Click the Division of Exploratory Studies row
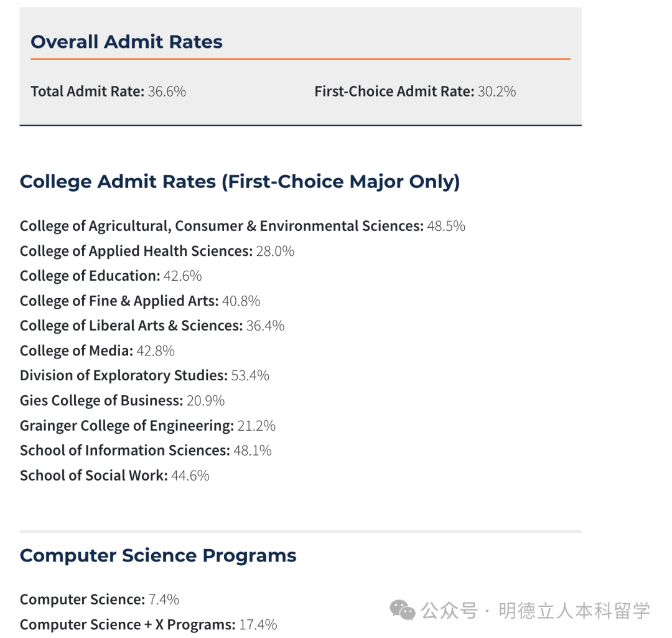Image resolution: width=672 pixels, height=638 pixels. tap(144, 375)
